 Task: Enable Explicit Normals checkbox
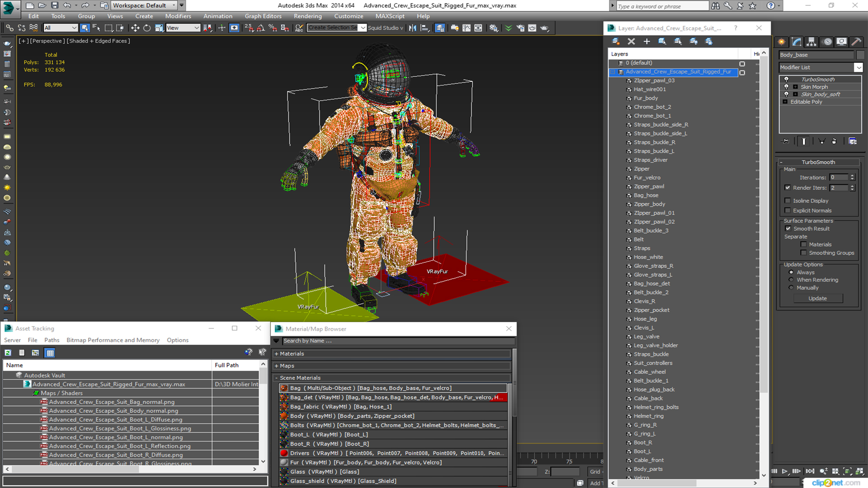coord(788,211)
